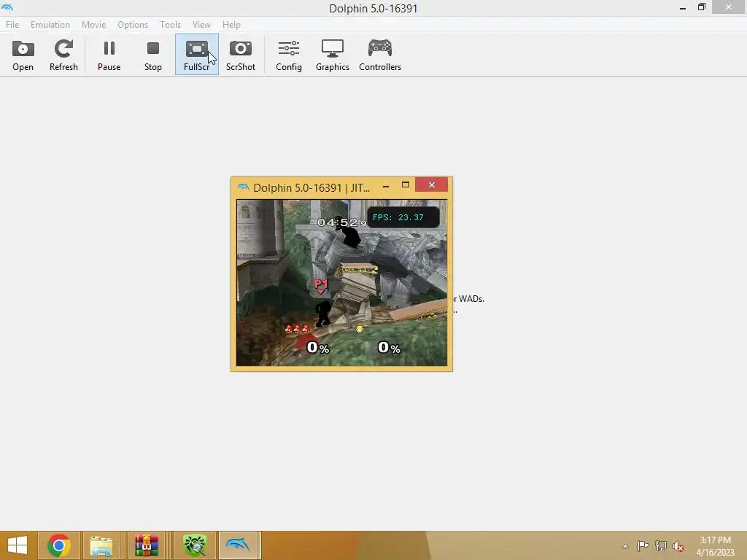Image resolution: width=747 pixels, height=560 pixels.
Task: Open the View menu
Action: 201,25
